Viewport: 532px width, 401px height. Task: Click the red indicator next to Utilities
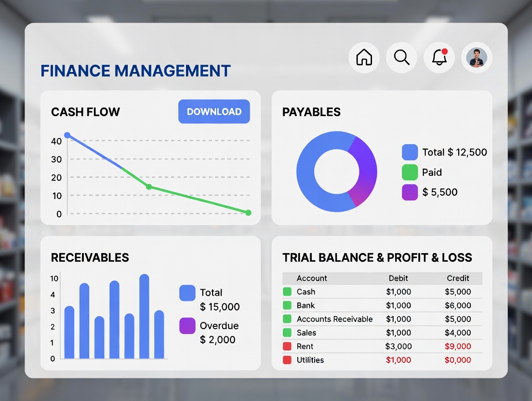tap(287, 360)
